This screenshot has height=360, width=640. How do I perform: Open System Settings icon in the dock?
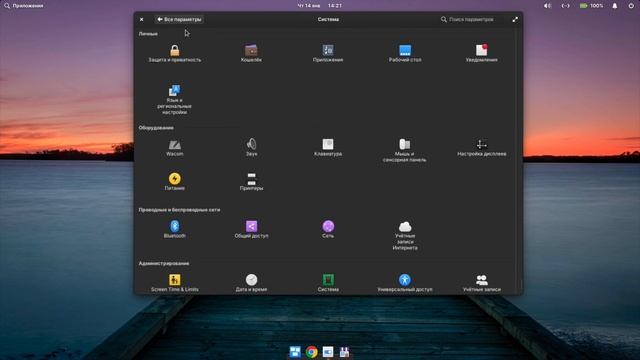328,351
